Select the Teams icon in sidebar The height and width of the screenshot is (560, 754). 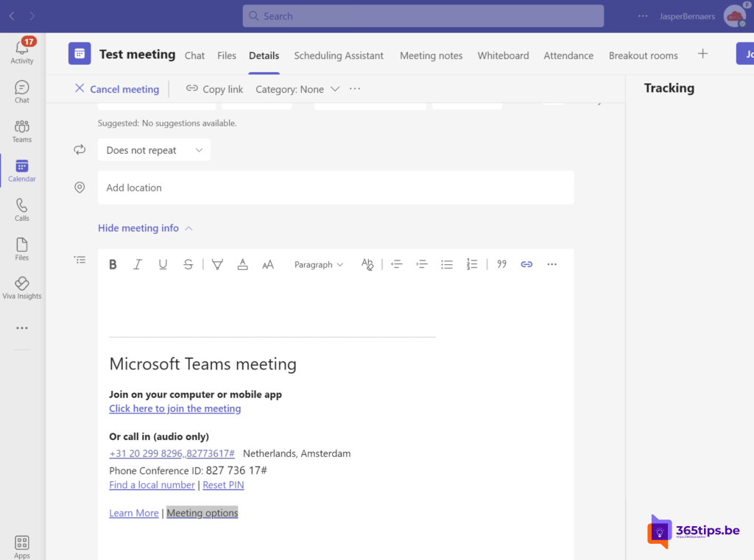(21, 130)
